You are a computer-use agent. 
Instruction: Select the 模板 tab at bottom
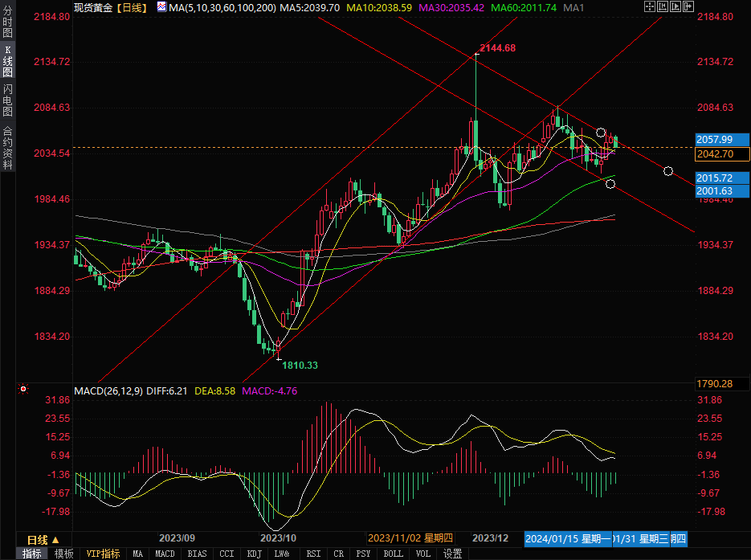tap(64, 554)
